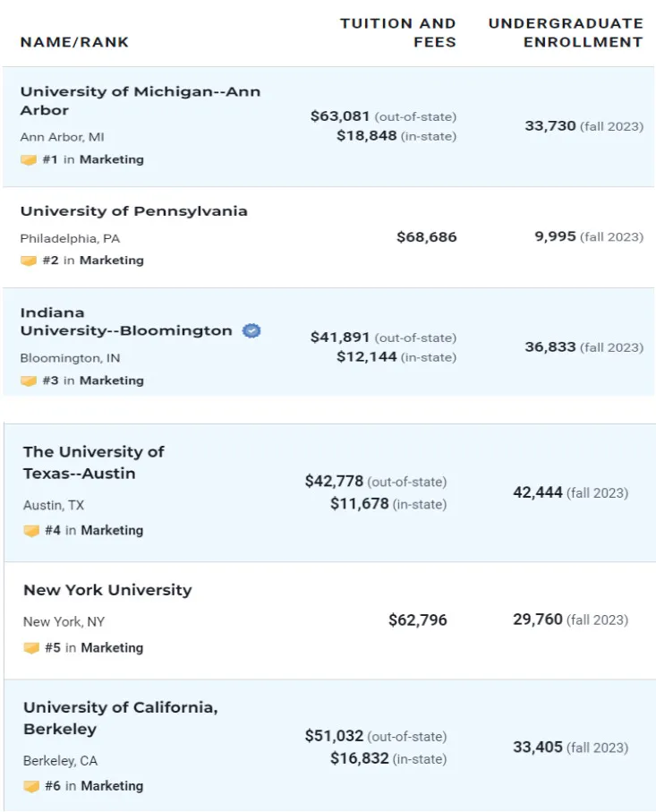Viewport: 656px width, 812px height.
Task: Click the #3 in Marketing badge icon
Action: [29, 380]
